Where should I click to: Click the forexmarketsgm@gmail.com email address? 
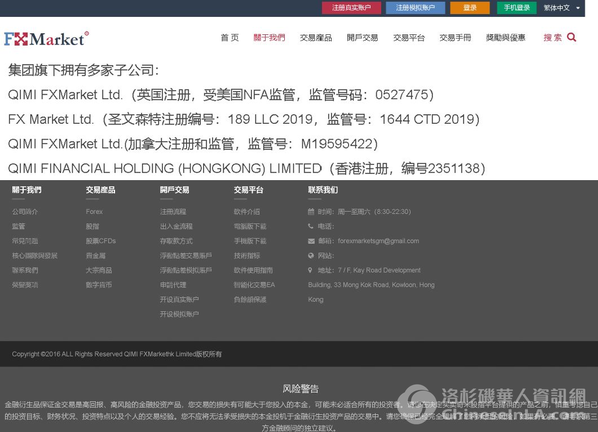pos(378,241)
